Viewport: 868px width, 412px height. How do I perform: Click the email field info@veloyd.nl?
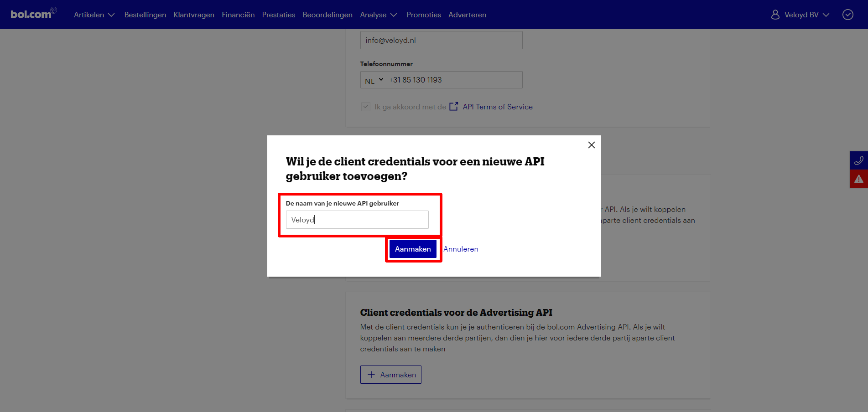pyautogui.click(x=441, y=40)
